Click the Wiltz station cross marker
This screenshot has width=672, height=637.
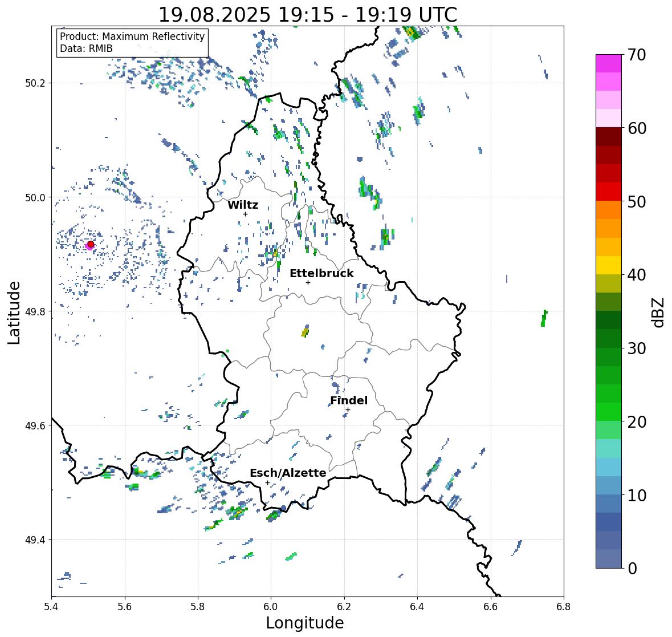pos(245,214)
